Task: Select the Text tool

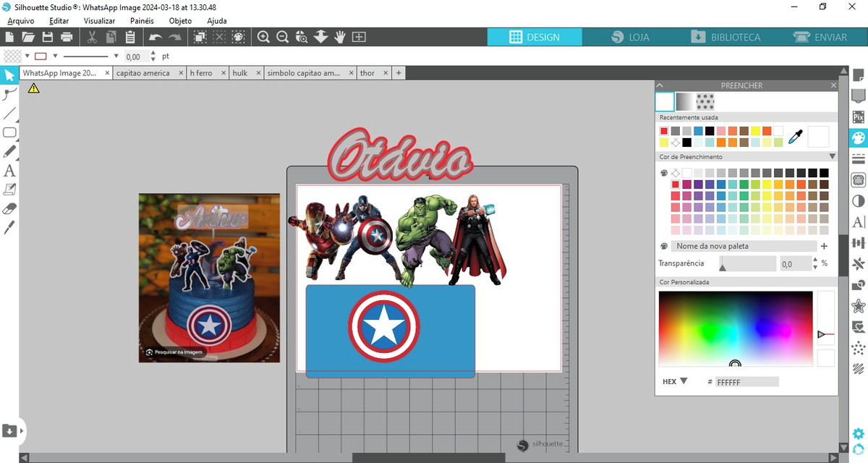Action: click(x=9, y=171)
